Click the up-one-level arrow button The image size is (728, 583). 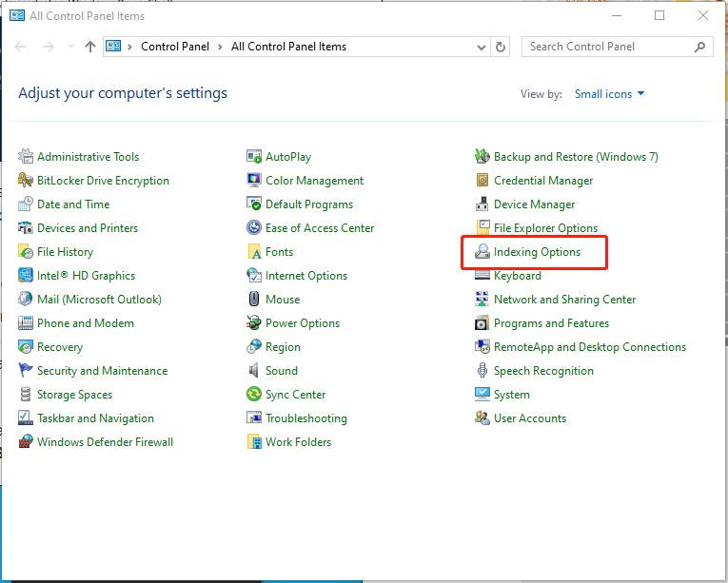coord(90,47)
